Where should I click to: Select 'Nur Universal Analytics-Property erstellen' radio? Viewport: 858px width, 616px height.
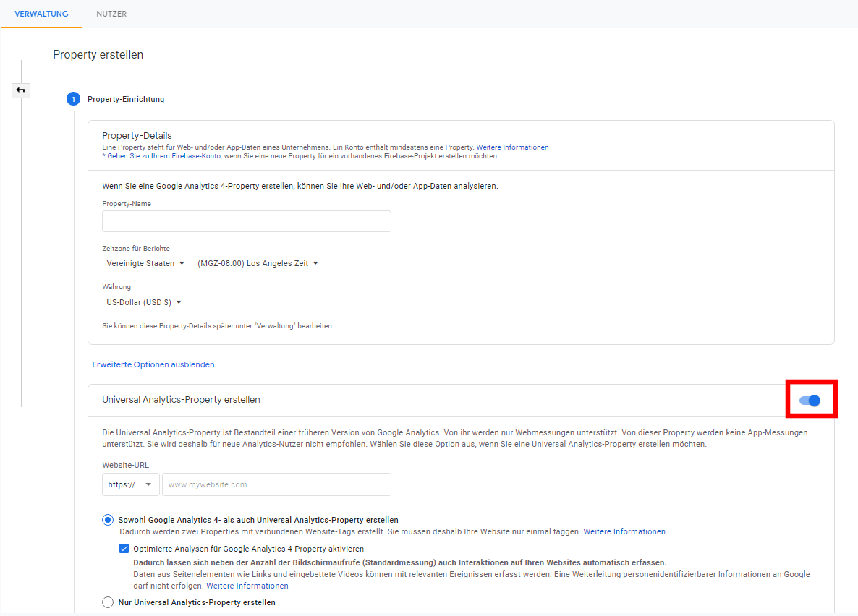[x=108, y=602]
